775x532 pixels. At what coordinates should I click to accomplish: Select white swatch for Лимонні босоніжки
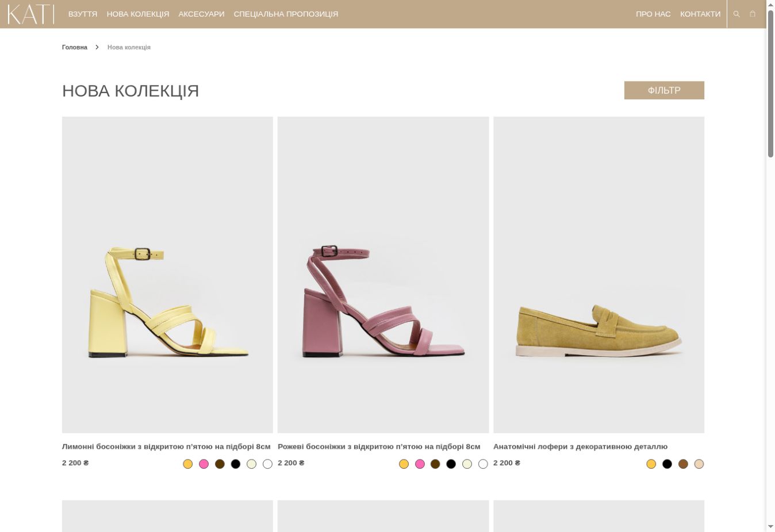[x=267, y=464]
